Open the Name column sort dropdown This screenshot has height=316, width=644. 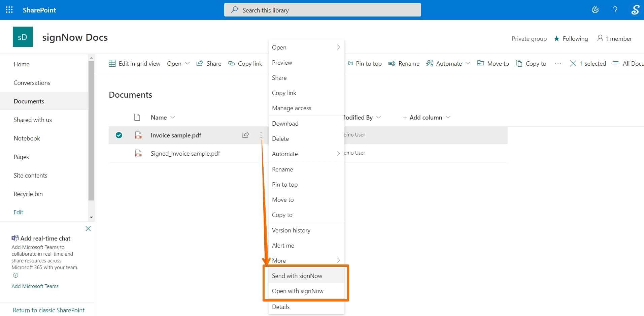(173, 117)
